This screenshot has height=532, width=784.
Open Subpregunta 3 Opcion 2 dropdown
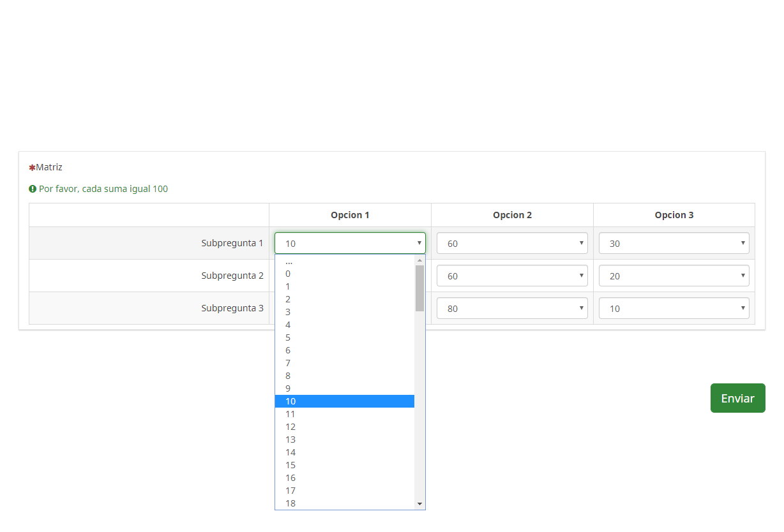click(512, 308)
